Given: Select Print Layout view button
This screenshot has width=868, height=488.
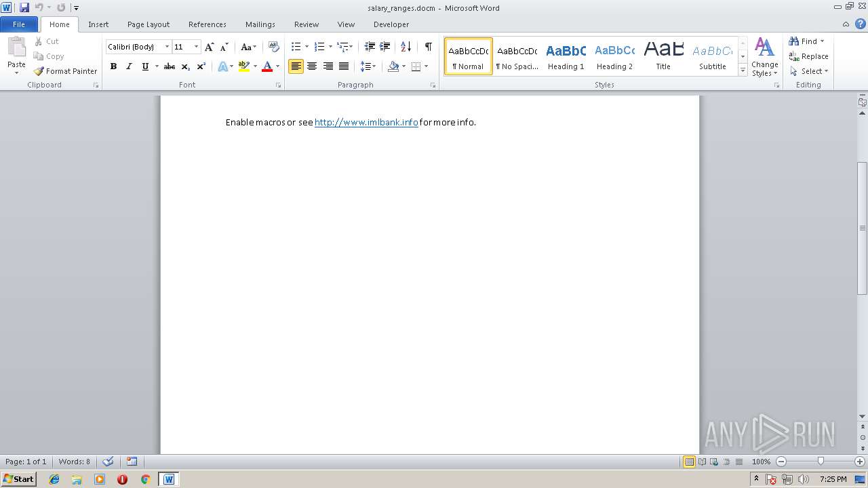Looking at the screenshot, I should (689, 462).
